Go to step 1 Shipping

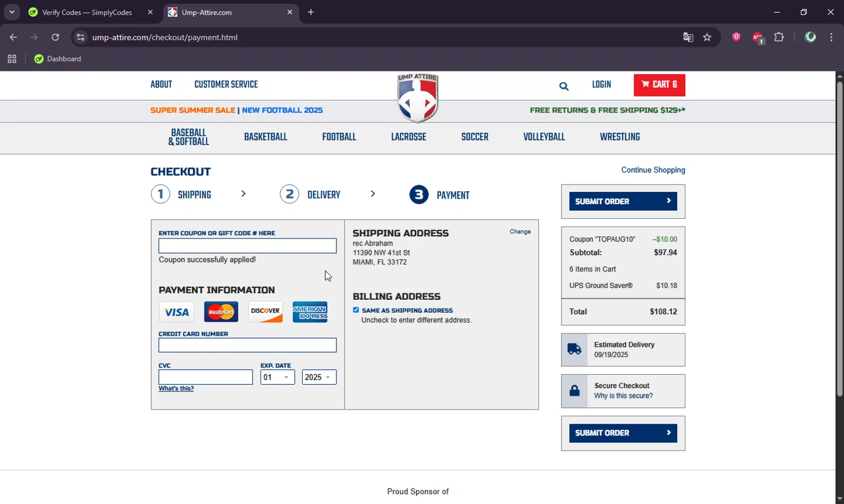(x=181, y=195)
